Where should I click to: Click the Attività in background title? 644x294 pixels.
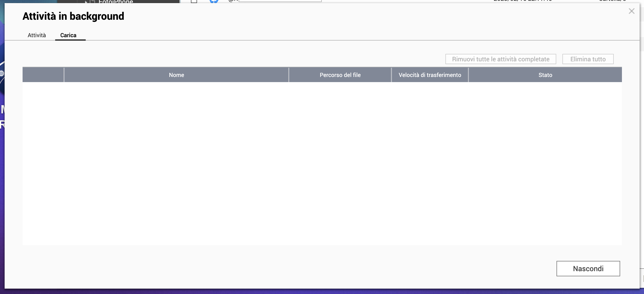pos(73,16)
